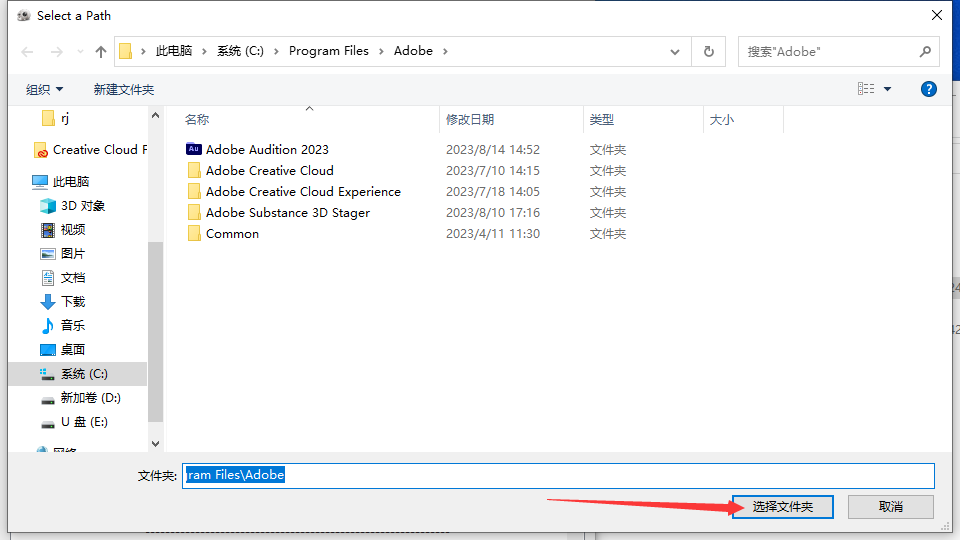Select 新加卷 (D:) drive in sidebar
Viewport: 960px width, 540px height.
pos(80,398)
